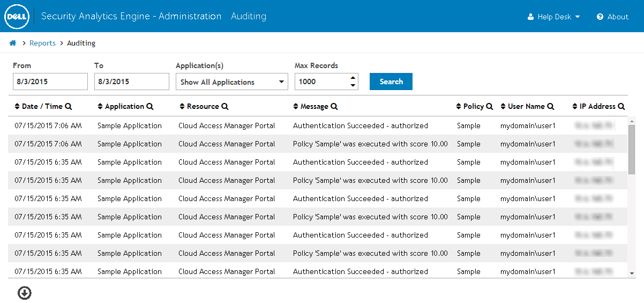Open the About menu item
The height and width of the screenshot is (303, 644).
[x=612, y=17]
